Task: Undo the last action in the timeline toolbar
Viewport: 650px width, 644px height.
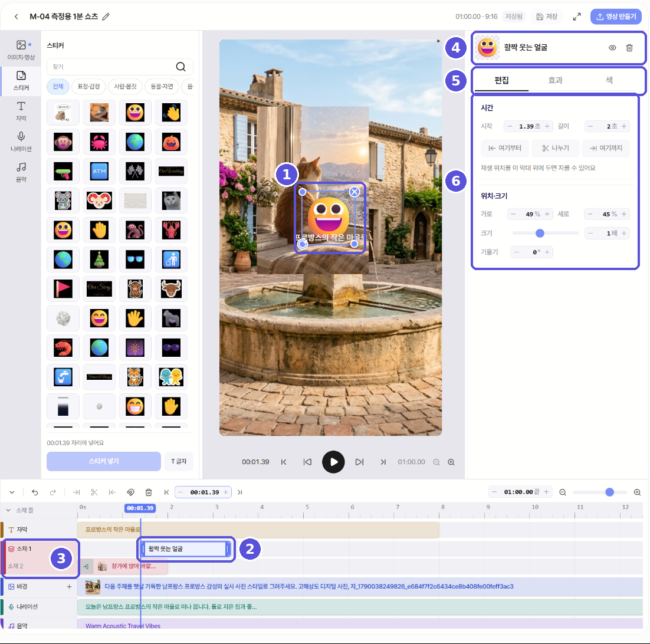Action: click(35, 492)
